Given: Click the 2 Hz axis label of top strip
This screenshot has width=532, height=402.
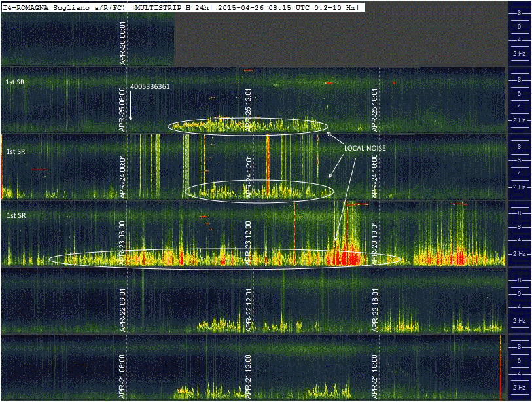Looking at the screenshot, I should tap(520, 54).
